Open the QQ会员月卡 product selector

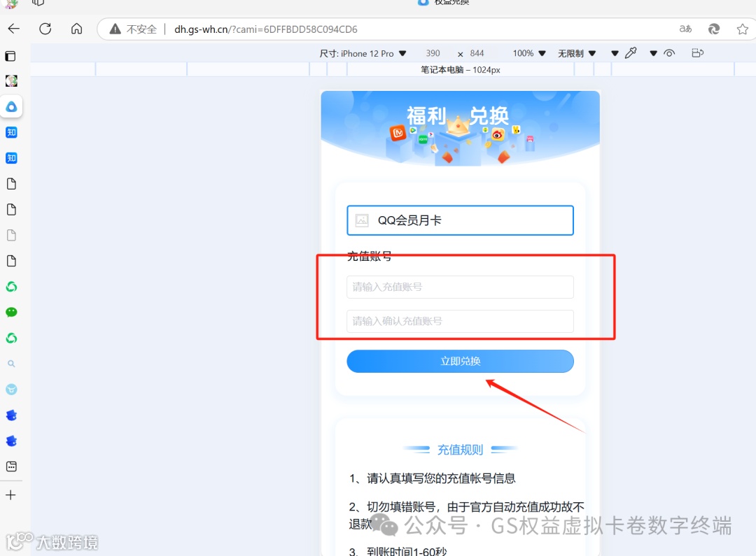pyautogui.click(x=460, y=220)
